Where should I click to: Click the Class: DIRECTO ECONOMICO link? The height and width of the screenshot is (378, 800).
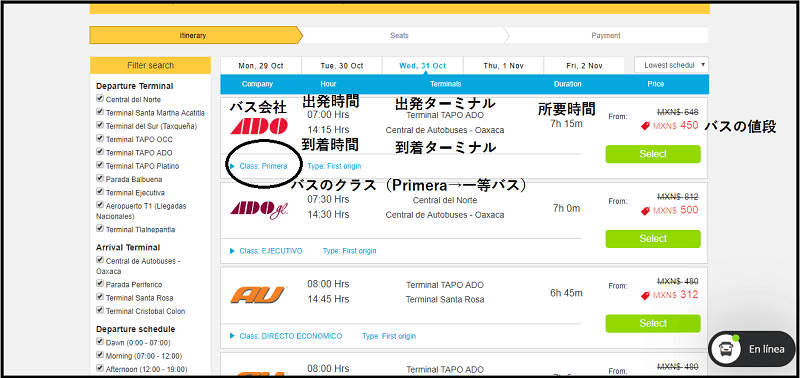pos(291,336)
